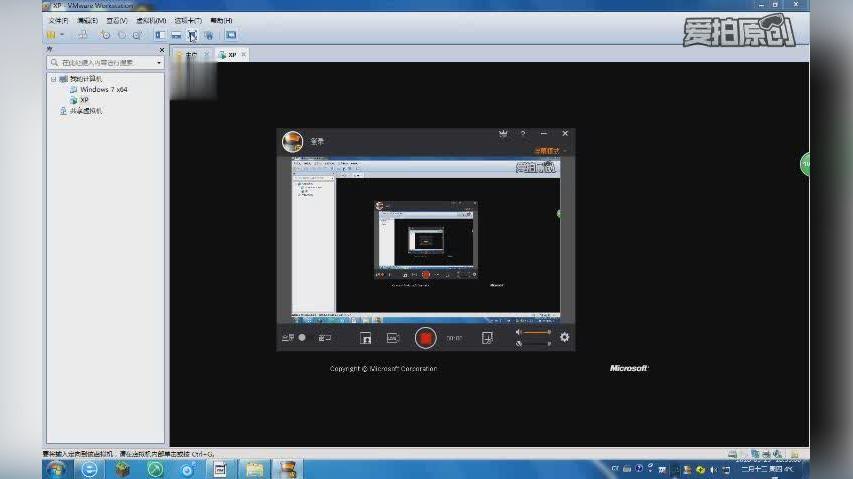Click the 登录 login link
The width and height of the screenshot is (853, 479).
click(x=317, y=141)
